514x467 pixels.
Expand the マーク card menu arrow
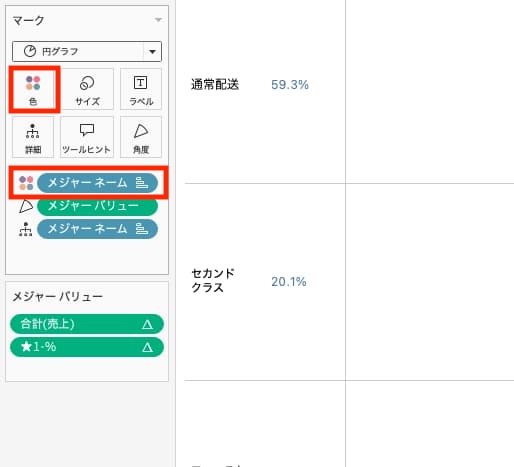pos(158,20)
